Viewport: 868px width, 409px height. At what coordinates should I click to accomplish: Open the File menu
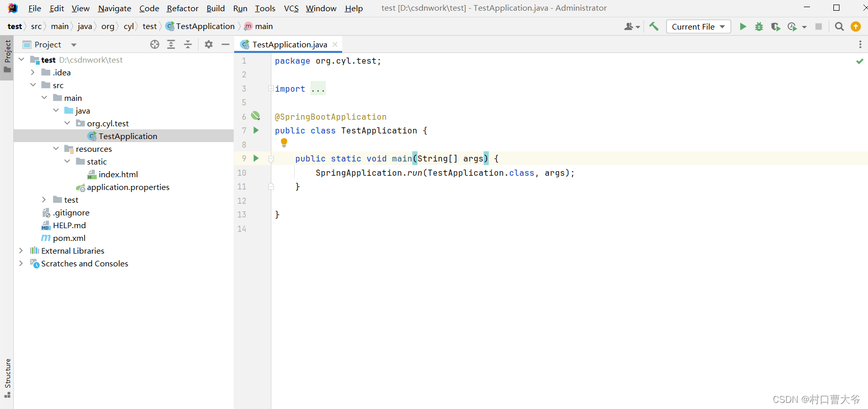(x=35, y=8)
